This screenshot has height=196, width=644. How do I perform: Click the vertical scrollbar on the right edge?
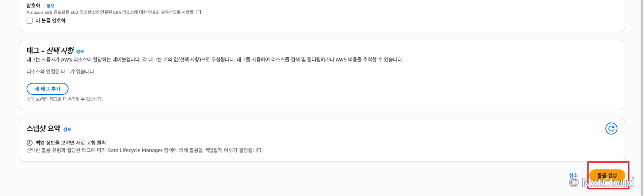tap(642, 98)
